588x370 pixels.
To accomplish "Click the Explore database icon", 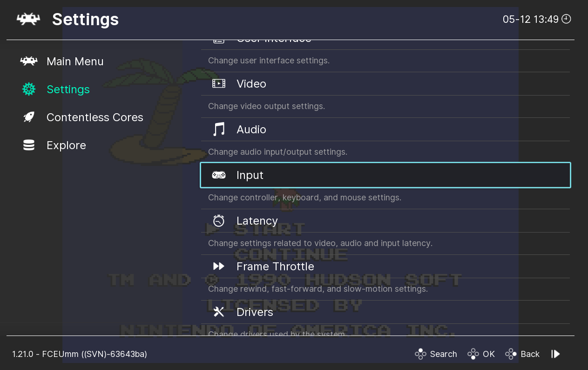I will pos(29,145).
